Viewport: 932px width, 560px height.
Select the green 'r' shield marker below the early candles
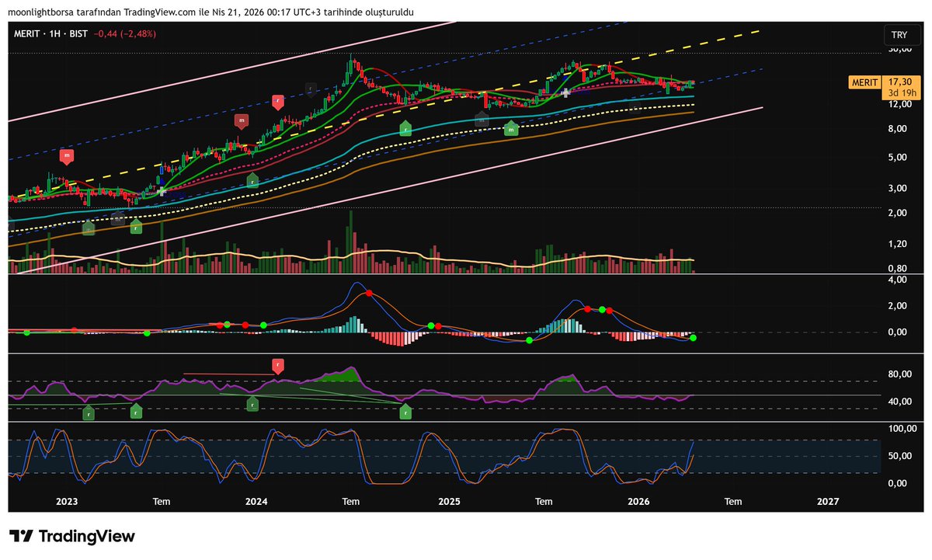click(135, 228)
